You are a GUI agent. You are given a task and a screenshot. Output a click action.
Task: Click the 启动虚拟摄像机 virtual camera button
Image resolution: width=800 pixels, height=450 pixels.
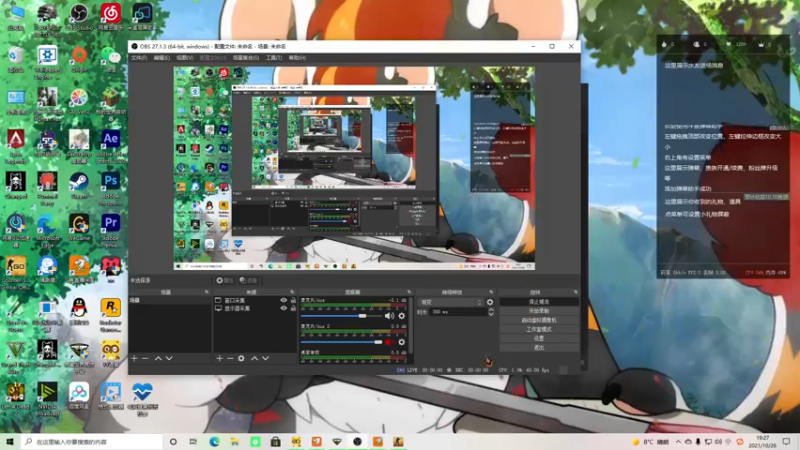coord(539,320)
